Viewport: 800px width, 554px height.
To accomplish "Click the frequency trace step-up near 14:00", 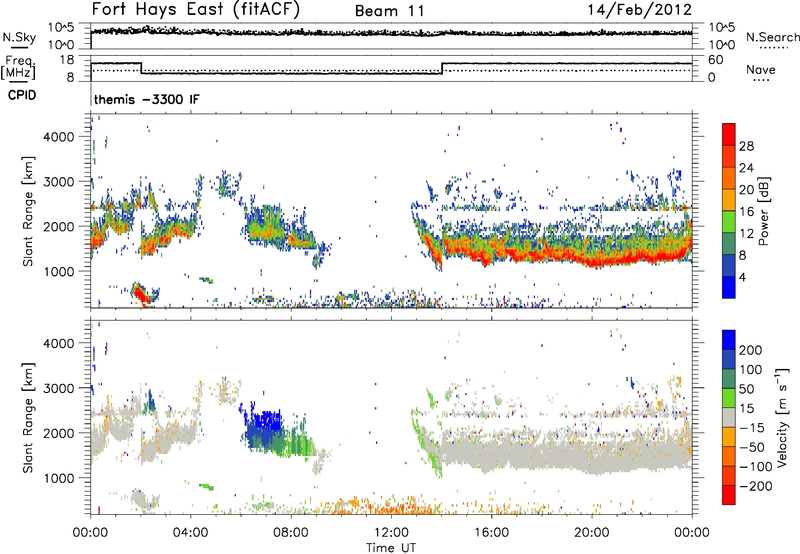I will pyautogui.click(x=442, y=68).
